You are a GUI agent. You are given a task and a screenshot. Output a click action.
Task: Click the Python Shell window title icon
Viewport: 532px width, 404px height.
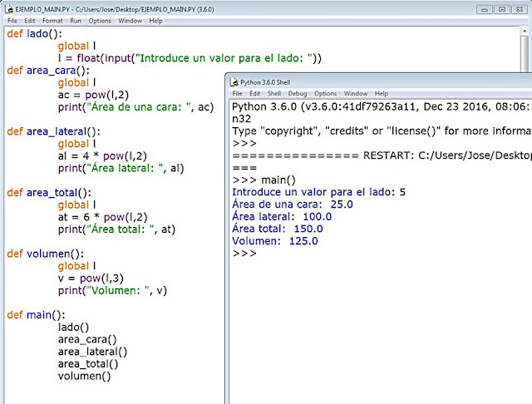[x=234, y=82]
